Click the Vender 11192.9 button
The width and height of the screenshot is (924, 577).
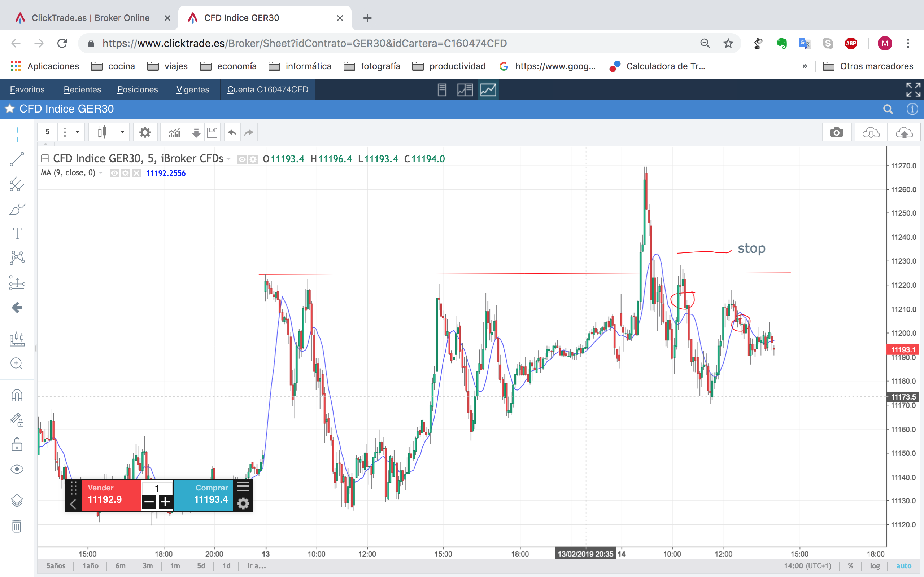111,494
